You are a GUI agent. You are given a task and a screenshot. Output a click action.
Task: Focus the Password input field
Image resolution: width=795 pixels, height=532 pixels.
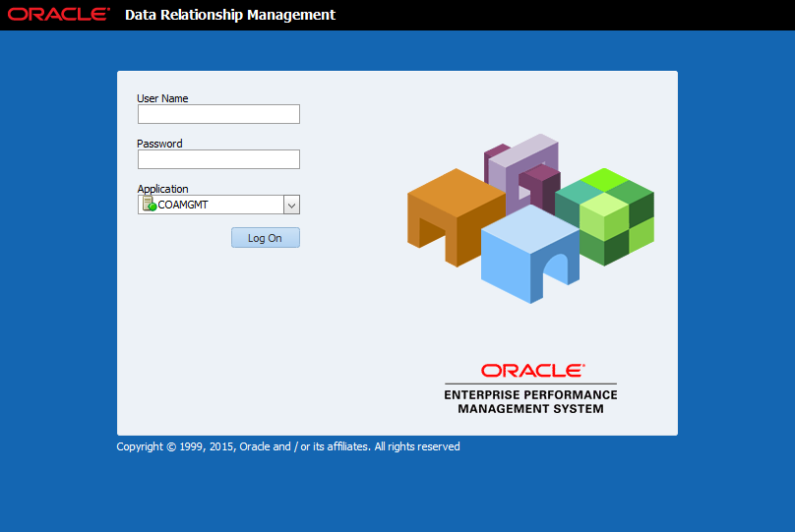(x=218, y=159)
